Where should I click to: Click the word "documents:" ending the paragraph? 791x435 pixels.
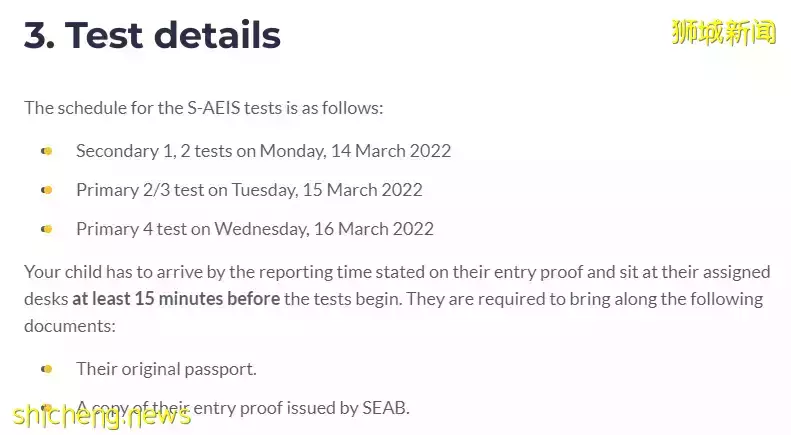click(x=70, y=327)
